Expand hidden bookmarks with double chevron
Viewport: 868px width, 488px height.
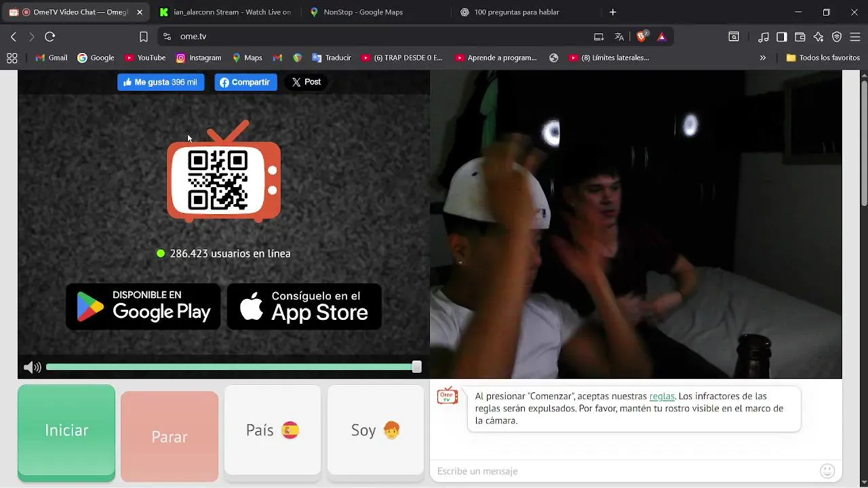[763, 58]
